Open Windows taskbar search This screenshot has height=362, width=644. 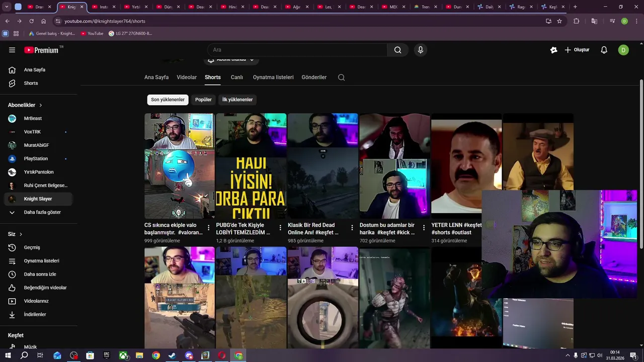(24, 355)
